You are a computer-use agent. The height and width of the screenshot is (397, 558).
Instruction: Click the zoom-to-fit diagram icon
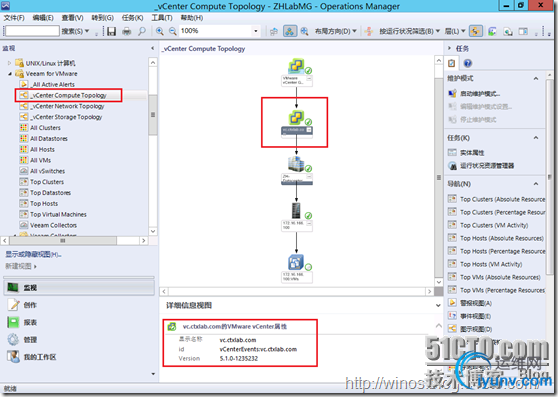305,31
